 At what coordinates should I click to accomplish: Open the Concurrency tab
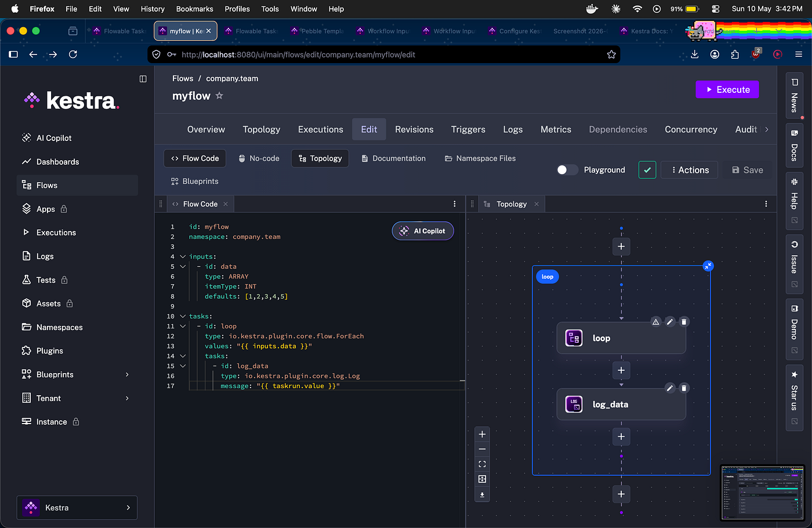(691, 129)
